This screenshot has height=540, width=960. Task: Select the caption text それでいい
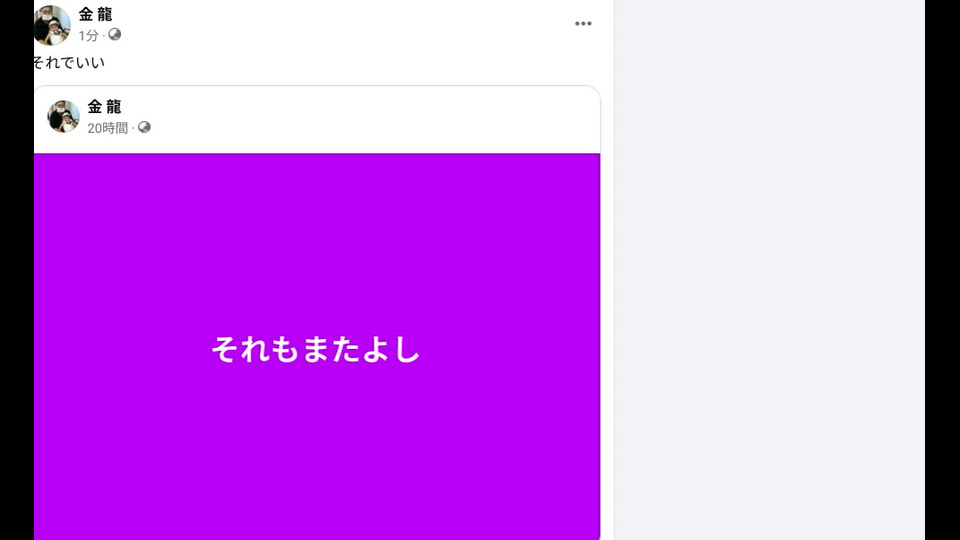click(69, 62)
